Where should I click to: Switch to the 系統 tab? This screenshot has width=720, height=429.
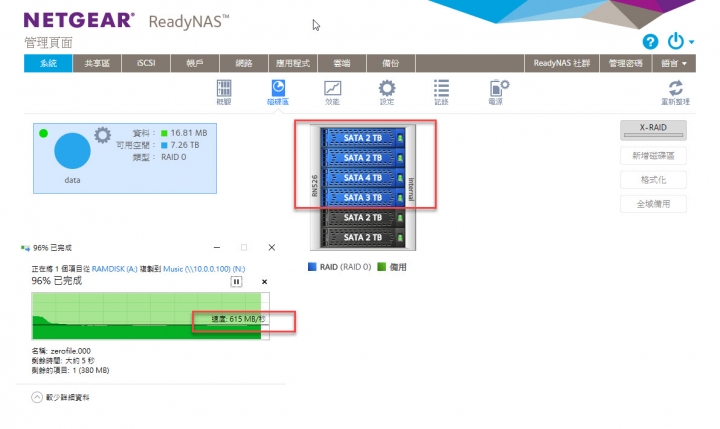click(48, 63)
